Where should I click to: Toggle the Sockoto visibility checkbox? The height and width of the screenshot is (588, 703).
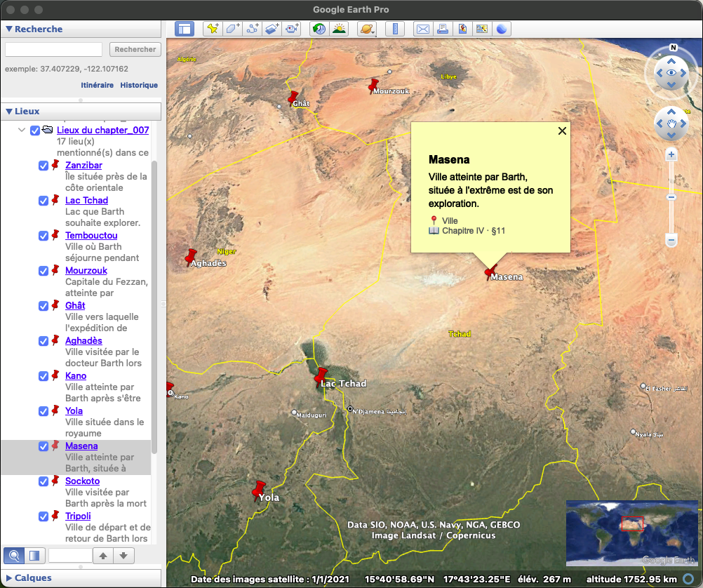tap(43, 481)
